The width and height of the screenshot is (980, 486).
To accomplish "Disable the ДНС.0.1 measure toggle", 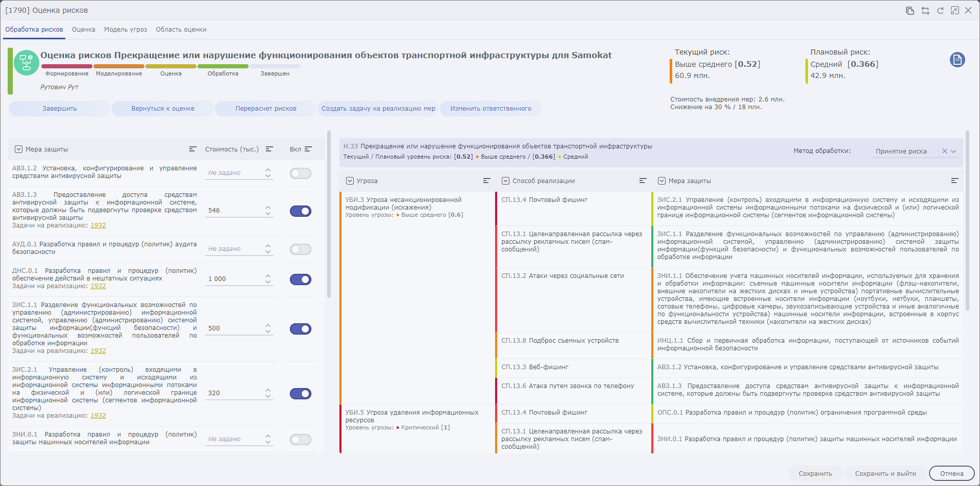I will click(300, 279).
